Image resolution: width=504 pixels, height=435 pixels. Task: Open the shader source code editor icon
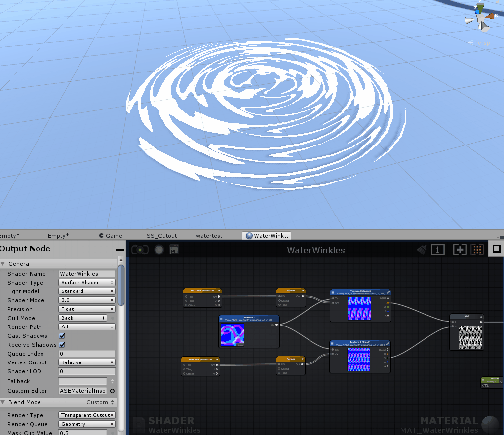click(x=174, y=250)
